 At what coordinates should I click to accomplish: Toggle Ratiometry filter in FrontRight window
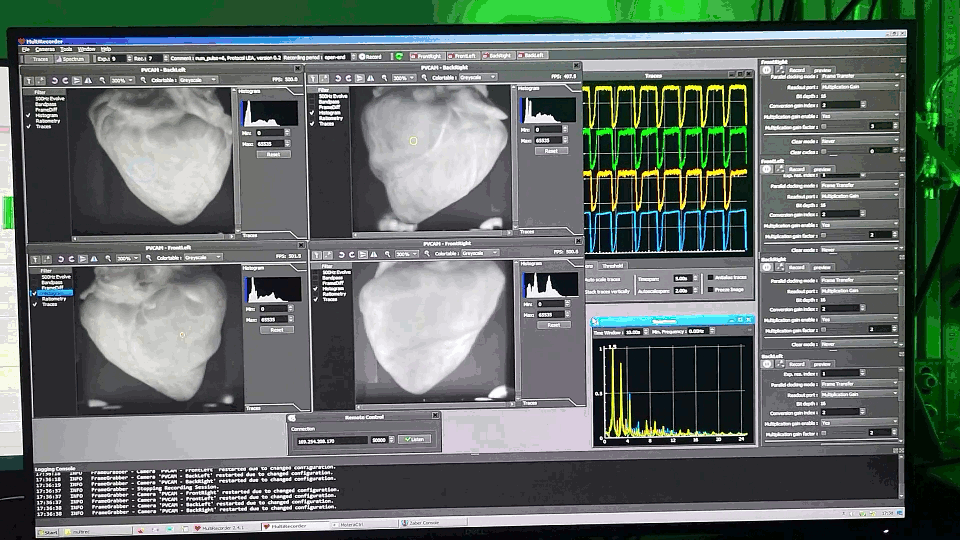tap(316, 294)
